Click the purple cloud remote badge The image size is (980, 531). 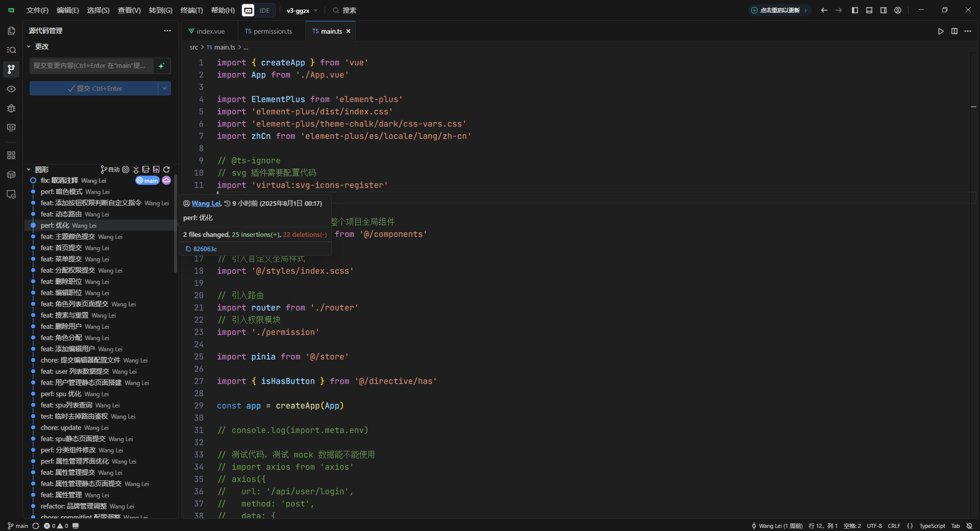pyautogui.click(x=166, y=180)
